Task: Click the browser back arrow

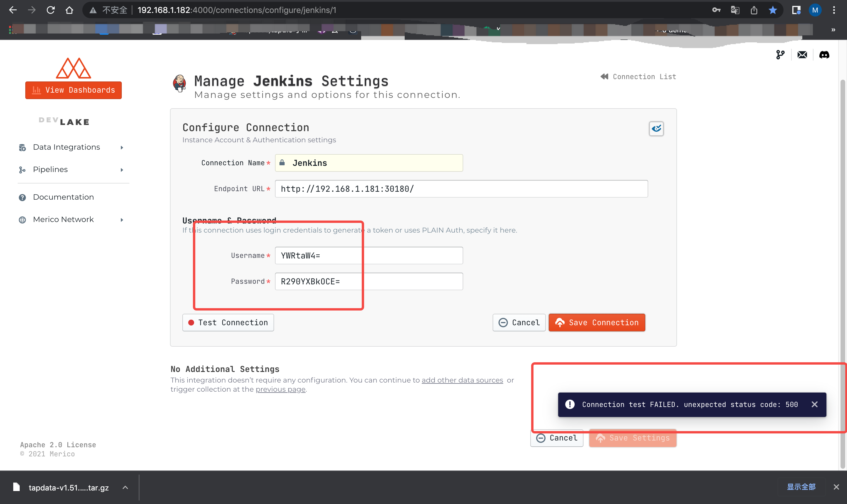Action: [13, 10]
